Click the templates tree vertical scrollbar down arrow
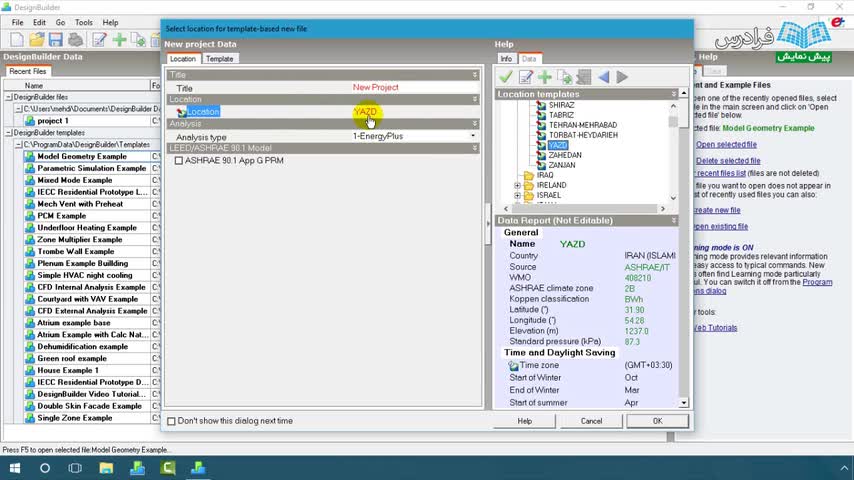Screen dimensions: 854x480 (673, 198)
